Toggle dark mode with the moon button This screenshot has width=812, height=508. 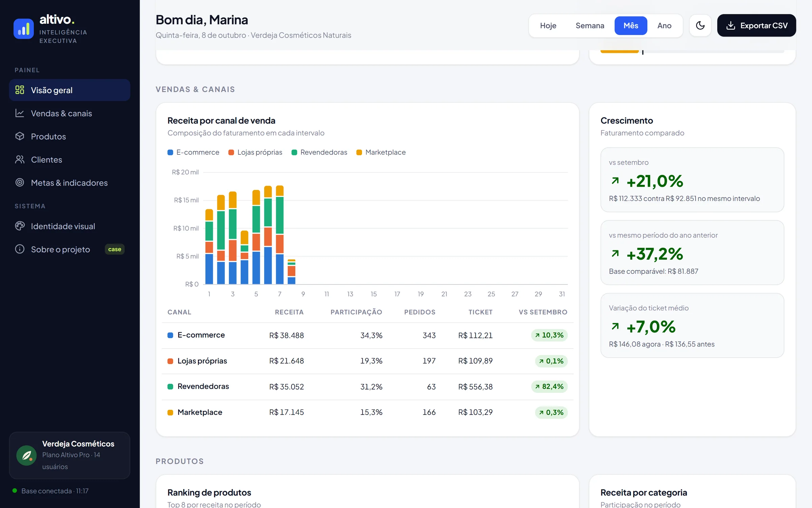point(700,25)
